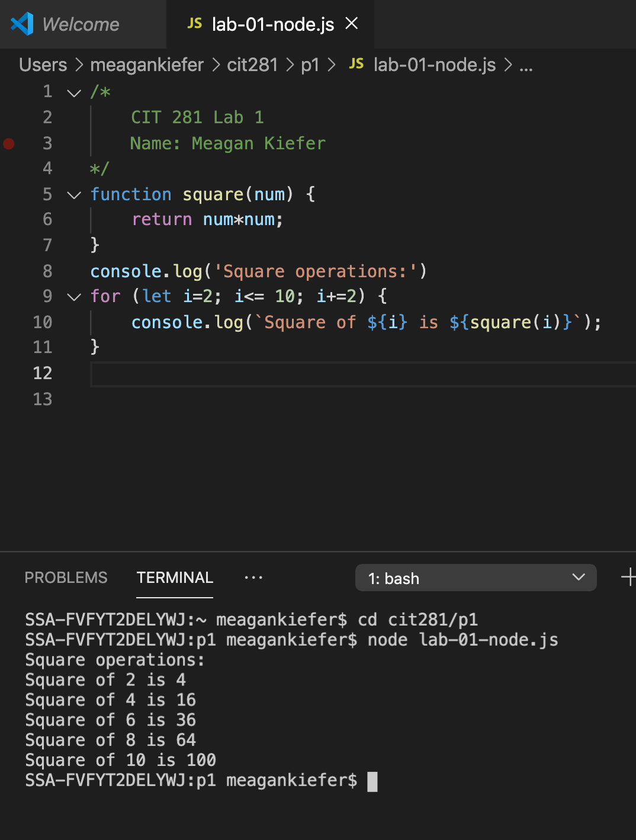Screen dimensions: 636x840
Task: Click the 'return' keyword on line 6
Action: pyautogui.click(x=162, y=220)
